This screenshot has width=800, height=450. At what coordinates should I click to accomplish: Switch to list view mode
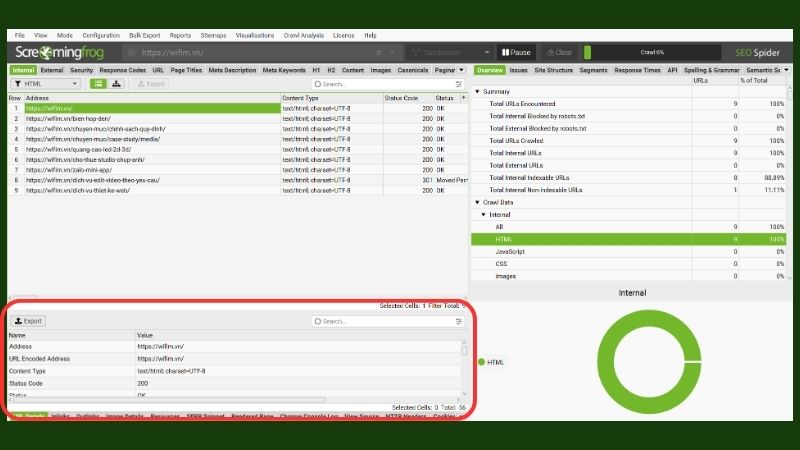pyautogui.click(x=98, y=84)
